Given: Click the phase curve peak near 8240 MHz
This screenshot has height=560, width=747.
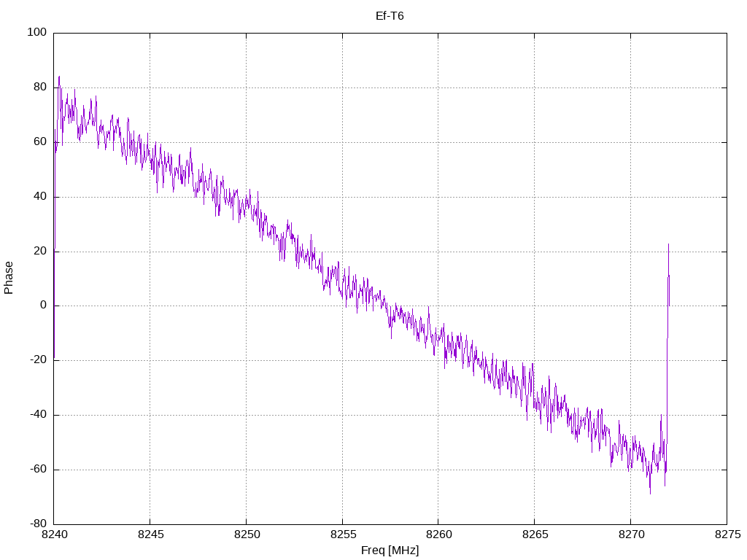Looking at the screenshot, I should pos(59,76).
